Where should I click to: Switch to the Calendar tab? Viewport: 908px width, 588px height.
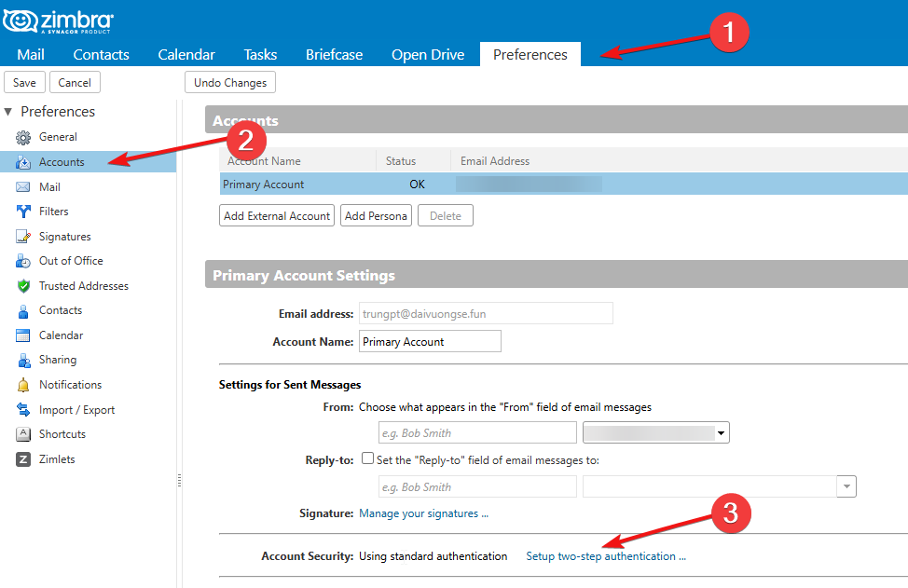(186, 54)
